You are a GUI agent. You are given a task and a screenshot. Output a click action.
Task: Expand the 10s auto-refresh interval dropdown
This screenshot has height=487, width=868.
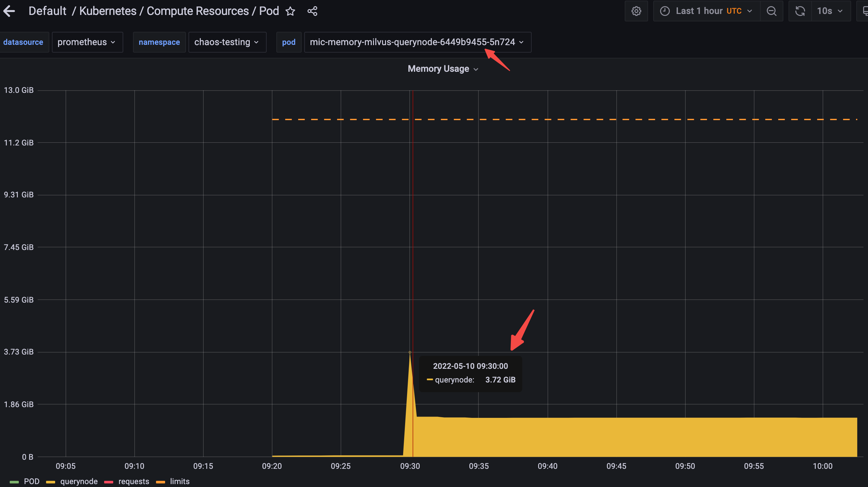(x=831, y=11)
